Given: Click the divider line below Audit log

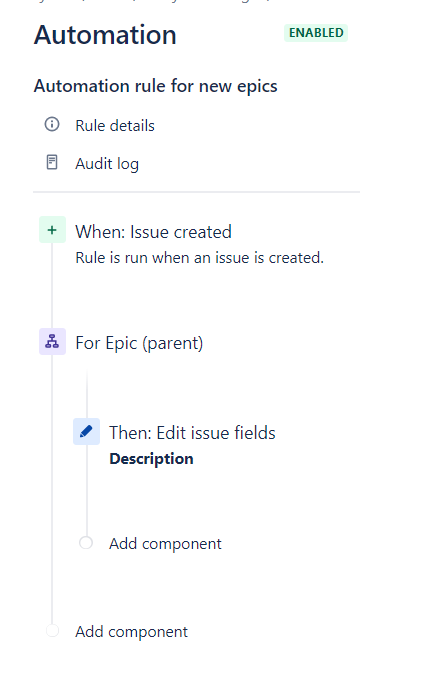Looking at the screenshot, I should point(196,192).
